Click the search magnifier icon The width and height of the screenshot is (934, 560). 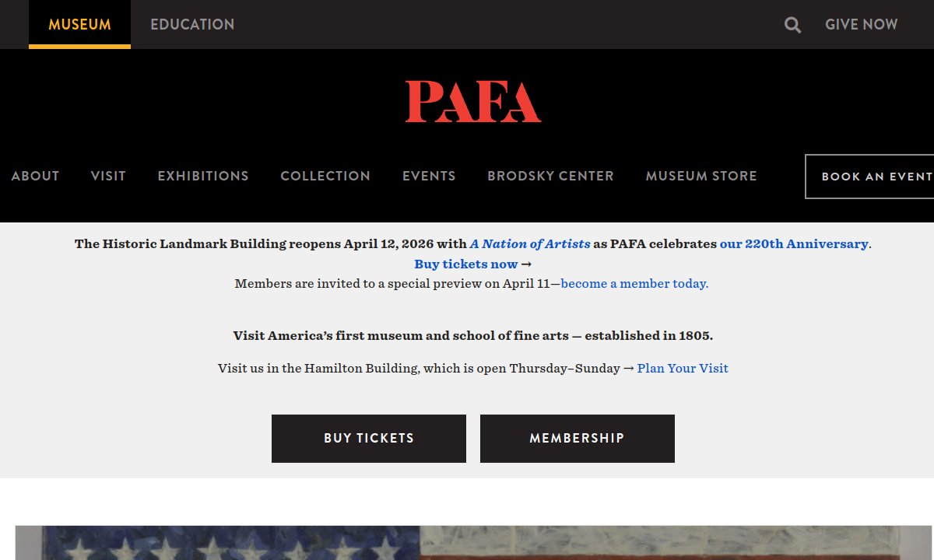792,25
